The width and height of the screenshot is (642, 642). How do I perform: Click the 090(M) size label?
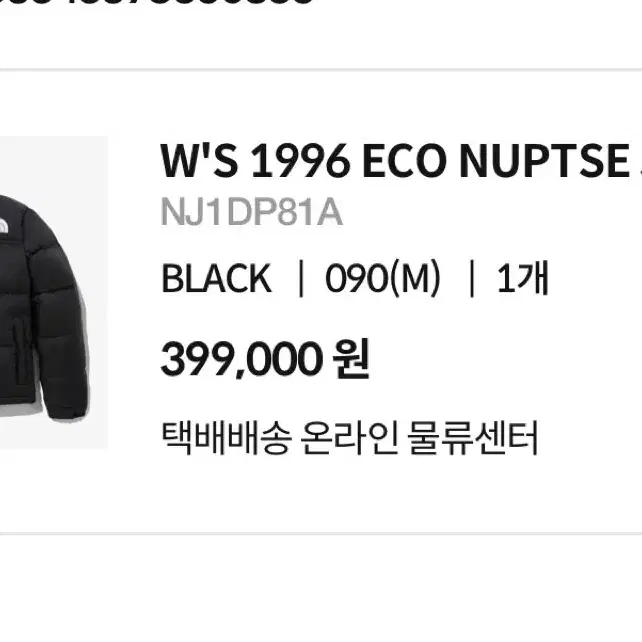click(x=383, y=278)
